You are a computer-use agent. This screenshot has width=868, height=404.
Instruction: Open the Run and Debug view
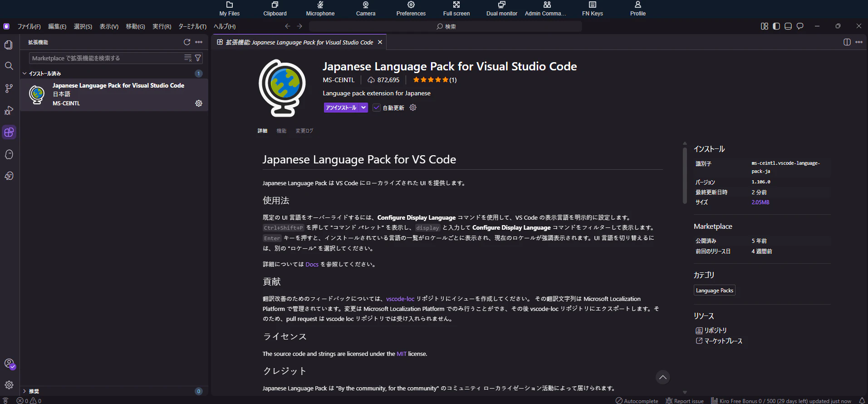point(9,110)
